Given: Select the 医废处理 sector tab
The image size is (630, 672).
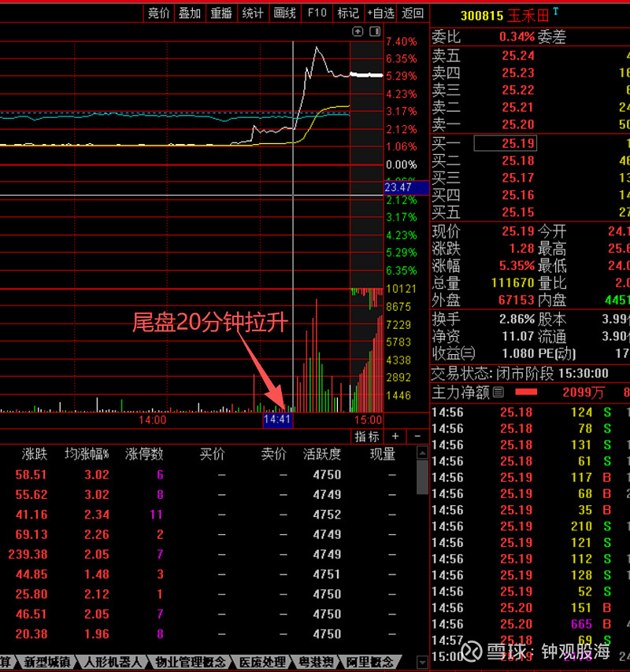Looking at the screenshot, I should (261, 662).
